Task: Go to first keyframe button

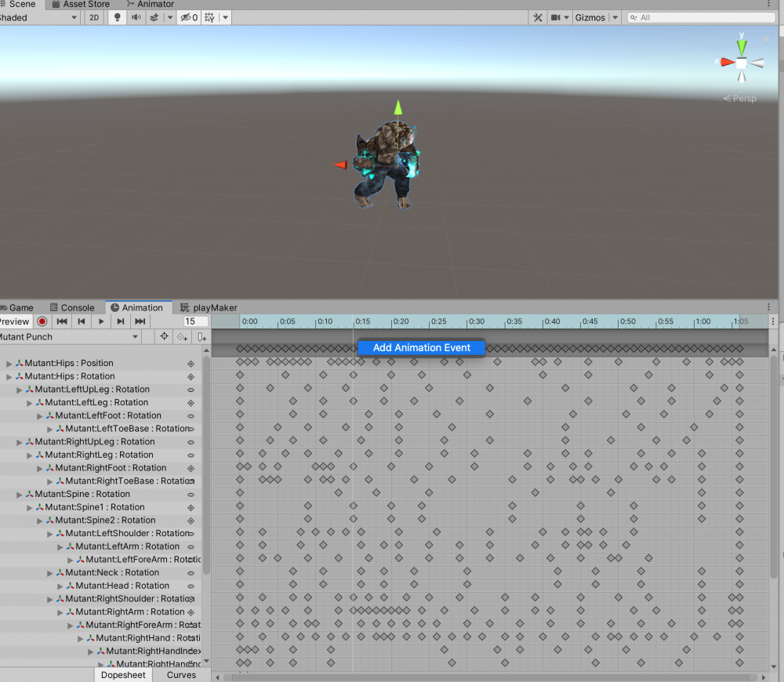Action: [x=62, y=321]
